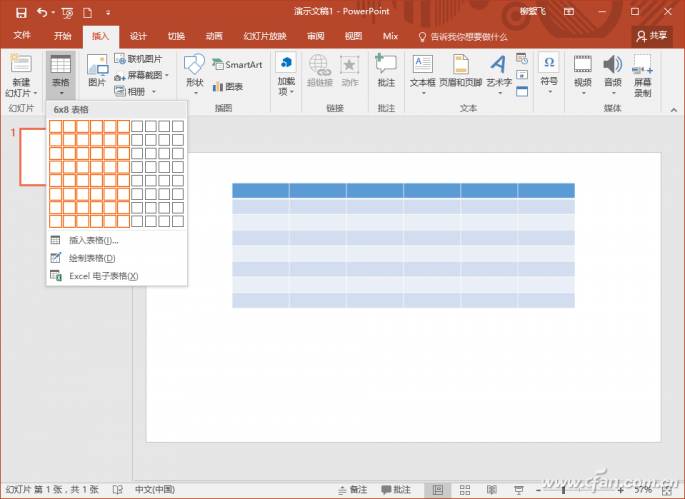Open the 视图 (View) tab
This screenshot has width=685, height=499.
tap(353, 36)
